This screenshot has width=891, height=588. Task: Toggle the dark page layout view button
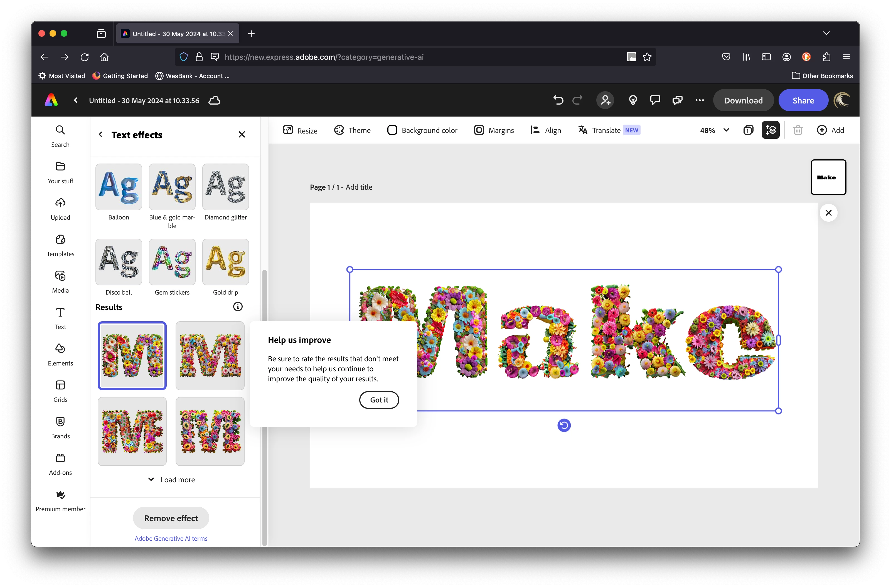[x=770, y=130]
